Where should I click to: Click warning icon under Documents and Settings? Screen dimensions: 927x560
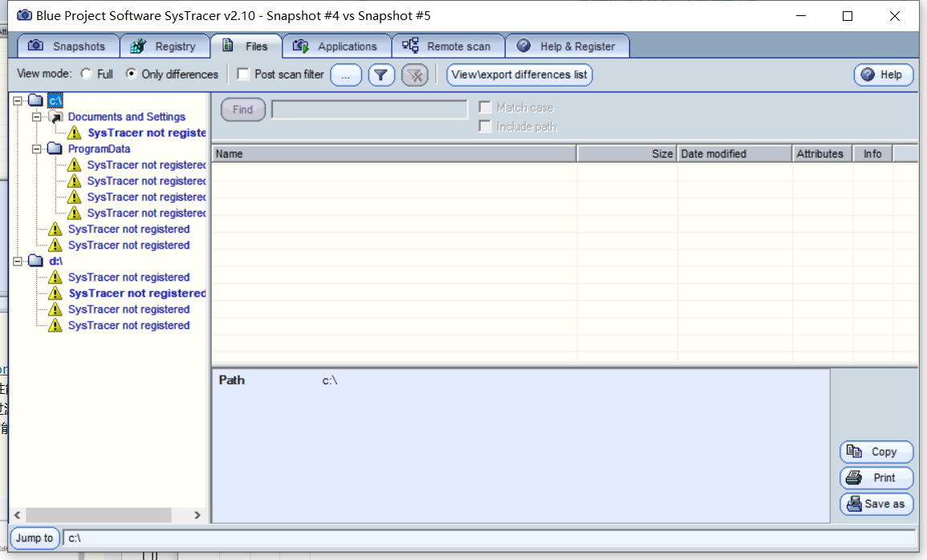[74, 133]
